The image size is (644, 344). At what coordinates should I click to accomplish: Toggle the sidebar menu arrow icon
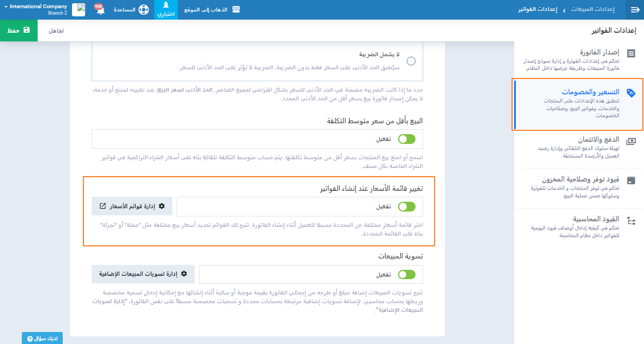635,10
